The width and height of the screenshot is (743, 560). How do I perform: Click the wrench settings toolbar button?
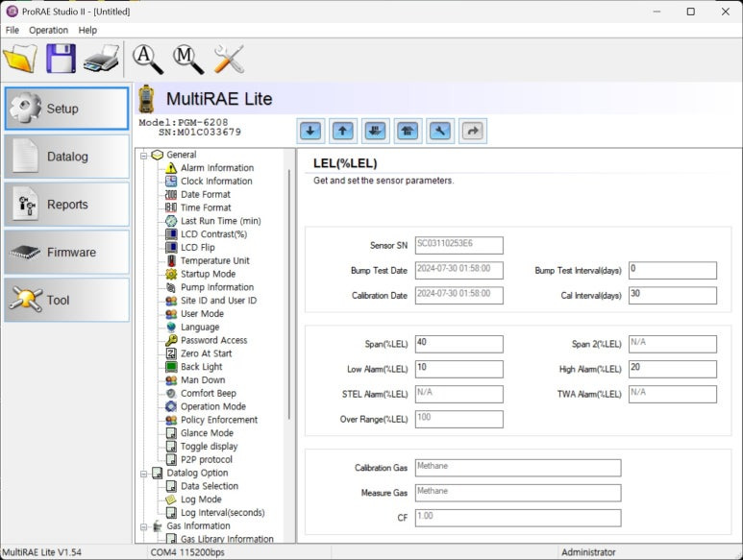(x=440, y=131)
